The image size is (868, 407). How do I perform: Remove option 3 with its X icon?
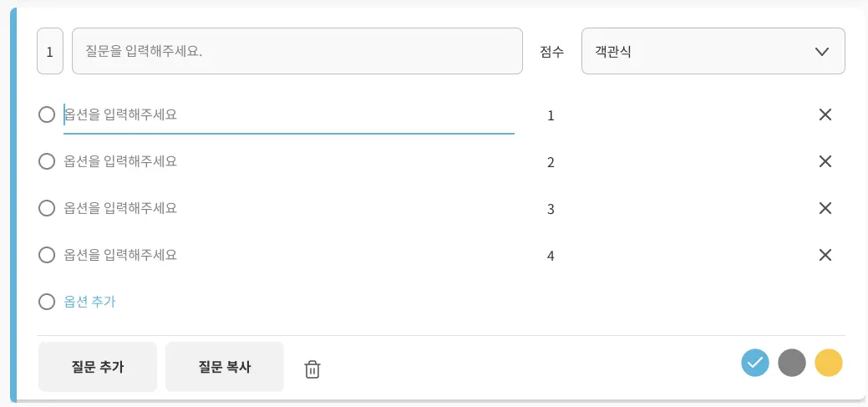tap(825, 209)
